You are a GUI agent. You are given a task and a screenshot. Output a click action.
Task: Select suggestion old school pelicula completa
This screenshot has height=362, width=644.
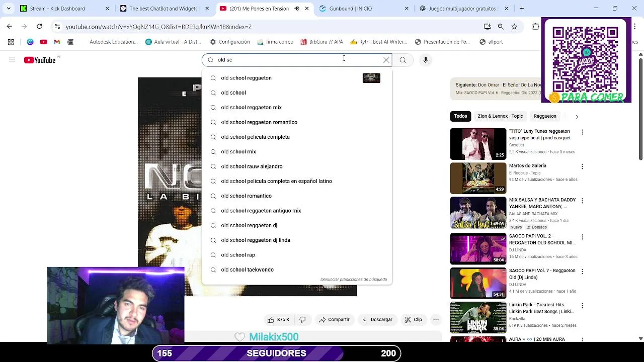tap(297, 137)
